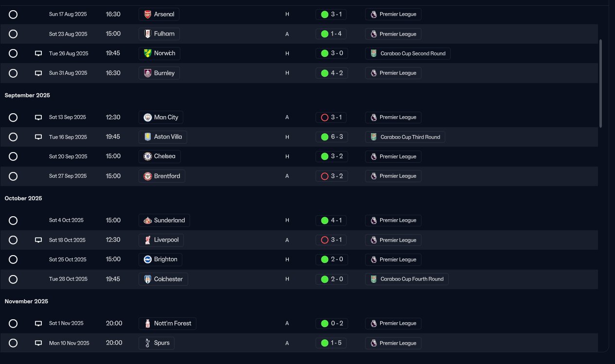Click the Nott'm Forest club crest
615x364 pixels.
coord(148,324)
